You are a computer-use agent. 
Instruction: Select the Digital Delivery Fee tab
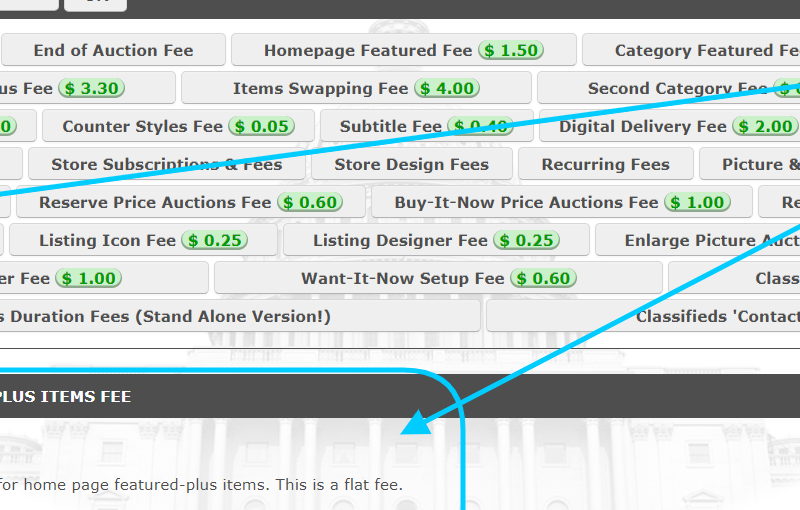669,126
